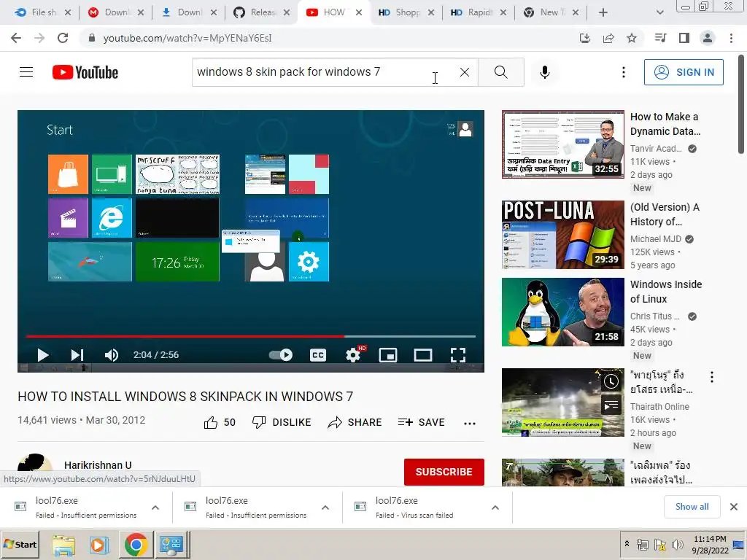Run search with the magnifier button
The height and width of the screenshot is (560, 747).
coord(500,72)
